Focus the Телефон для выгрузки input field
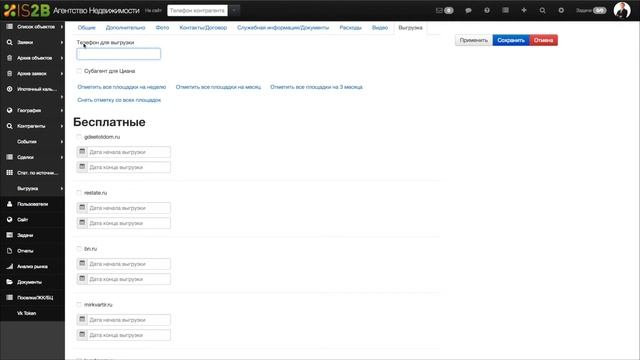This screenshot has height=360, width=640. coord(118,54)
